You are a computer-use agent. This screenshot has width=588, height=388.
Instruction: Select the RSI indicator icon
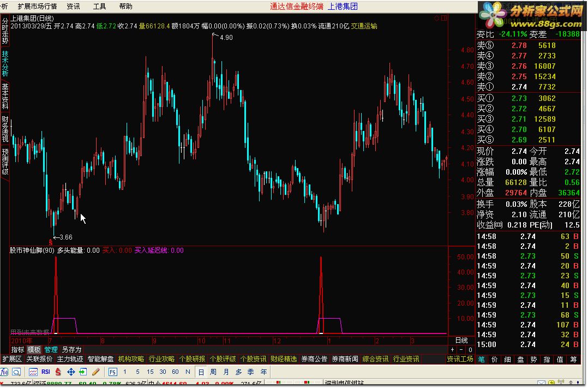46,372
